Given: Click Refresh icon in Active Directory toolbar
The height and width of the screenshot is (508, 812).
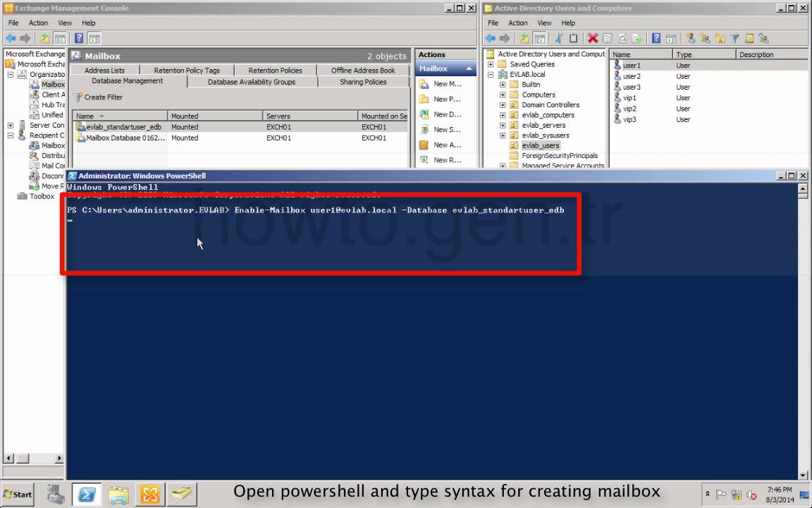Looking at the screenshot, I should (622, 38).
